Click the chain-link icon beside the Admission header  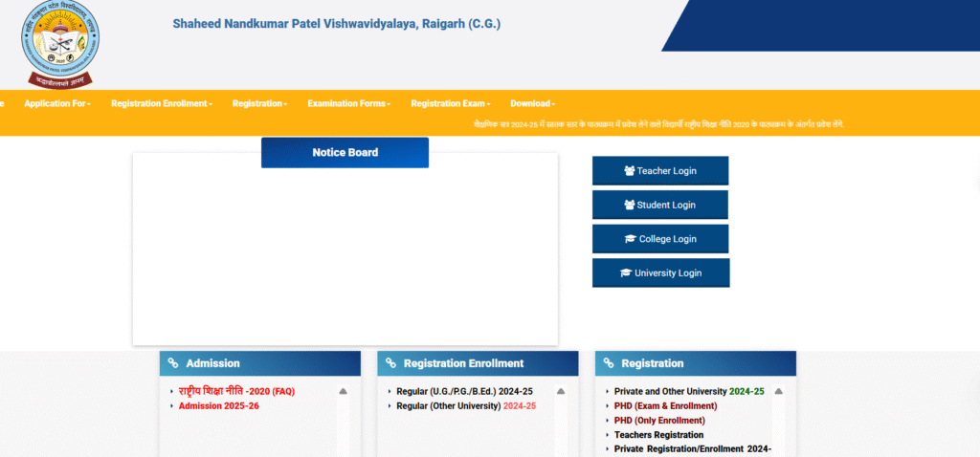coord(173,363)
